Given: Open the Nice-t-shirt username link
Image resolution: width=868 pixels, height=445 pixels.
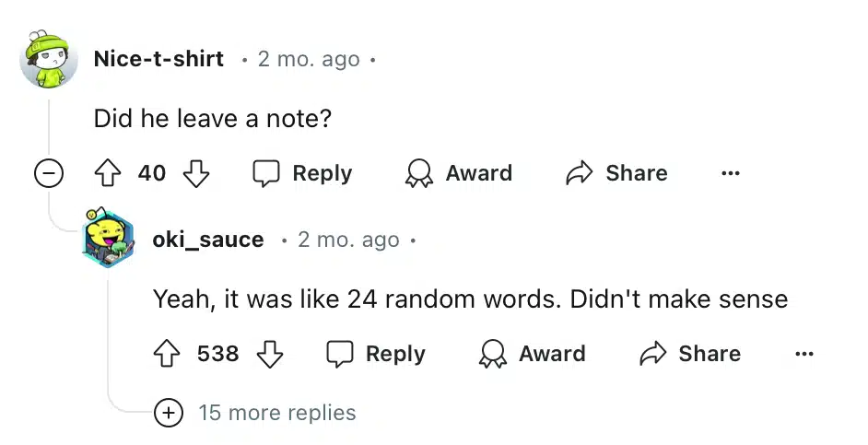Looking at the screenshot, I should point(158,59).
